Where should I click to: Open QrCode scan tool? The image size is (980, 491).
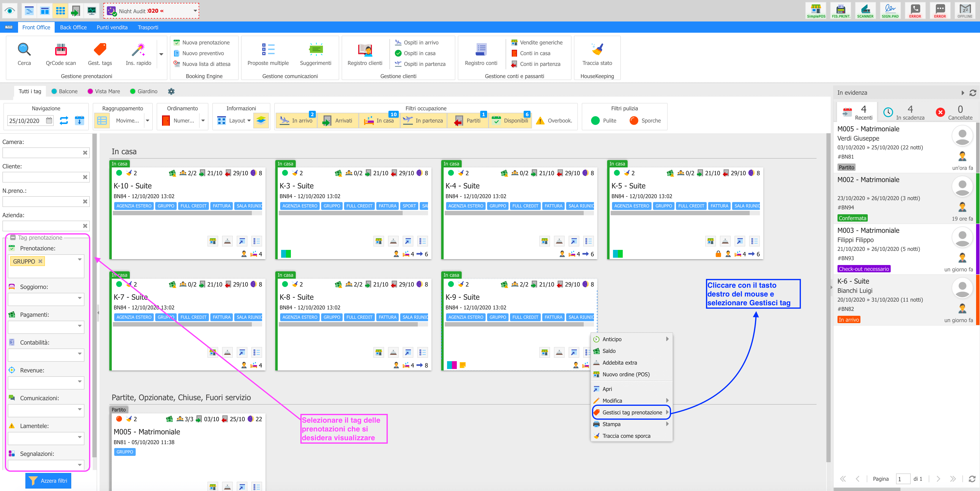[x=61, y=50]
